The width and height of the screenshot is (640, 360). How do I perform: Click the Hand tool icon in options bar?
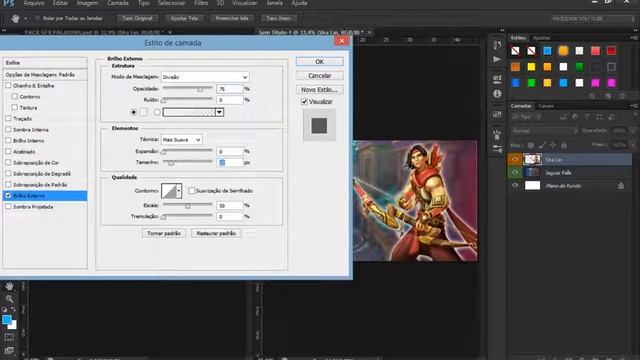click(15, 18)
